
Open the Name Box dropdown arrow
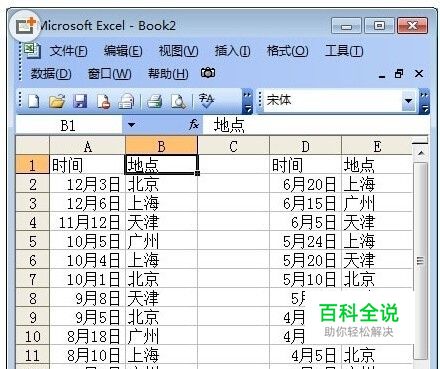tap(132, 125)
